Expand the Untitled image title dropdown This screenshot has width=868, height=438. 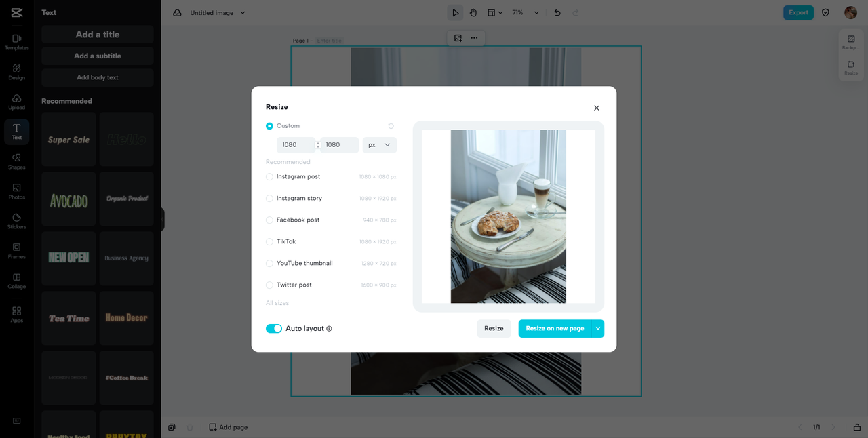(x=243, y=12)
